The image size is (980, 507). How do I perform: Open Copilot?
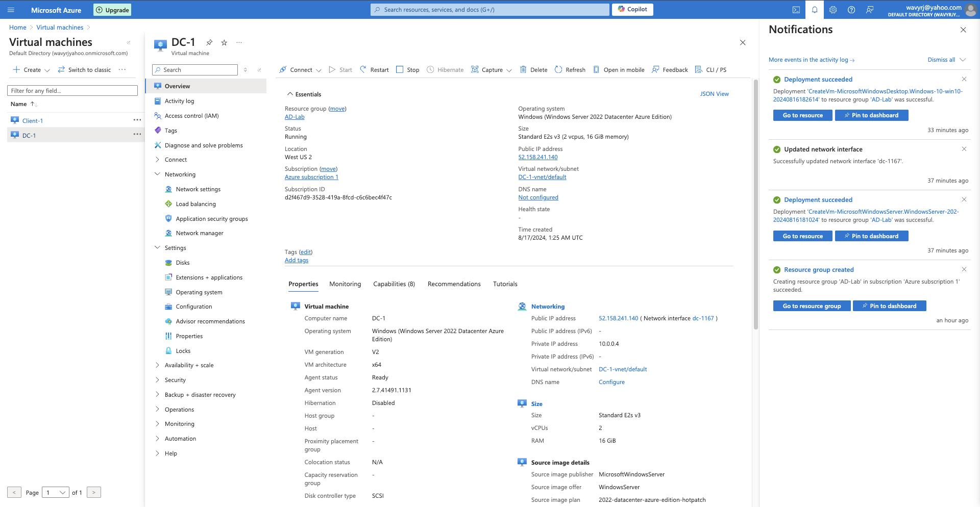pyautogui.click(x=632, y=9)
